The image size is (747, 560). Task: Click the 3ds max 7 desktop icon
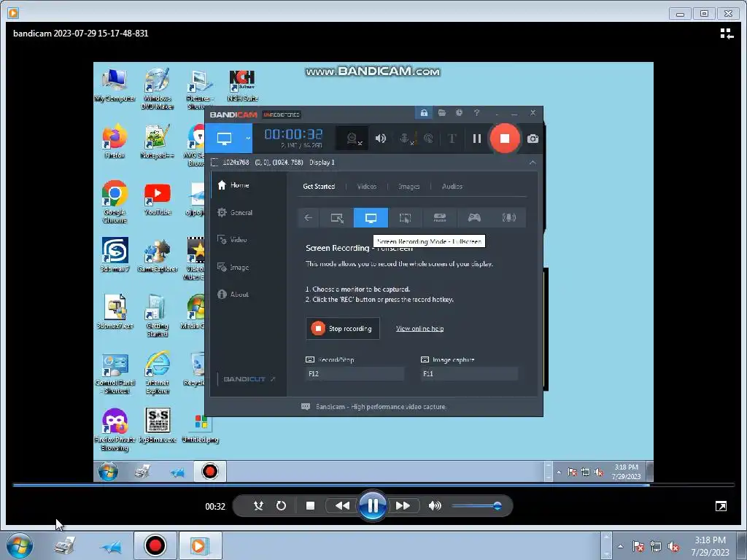point(115,254)
